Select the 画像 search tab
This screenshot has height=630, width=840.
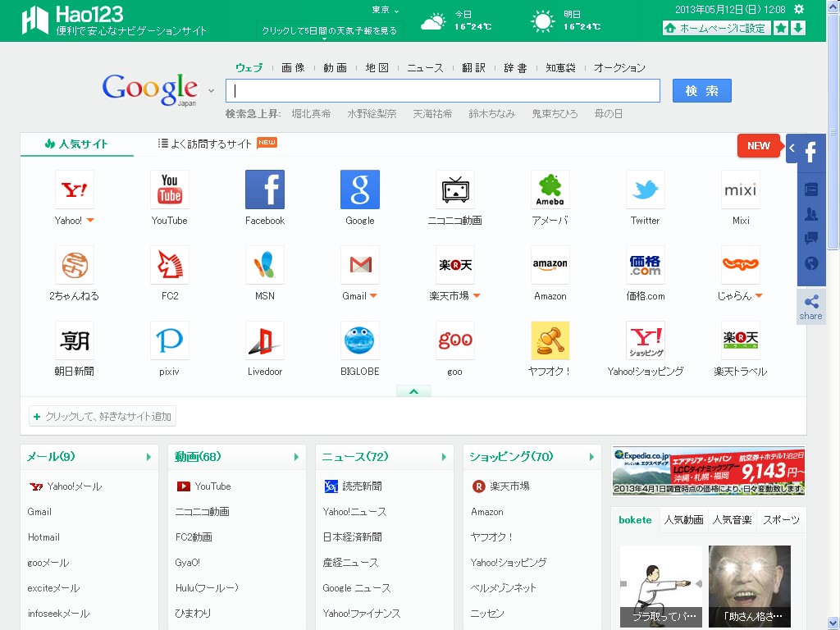pyautogui.click(x=293, y=68)
